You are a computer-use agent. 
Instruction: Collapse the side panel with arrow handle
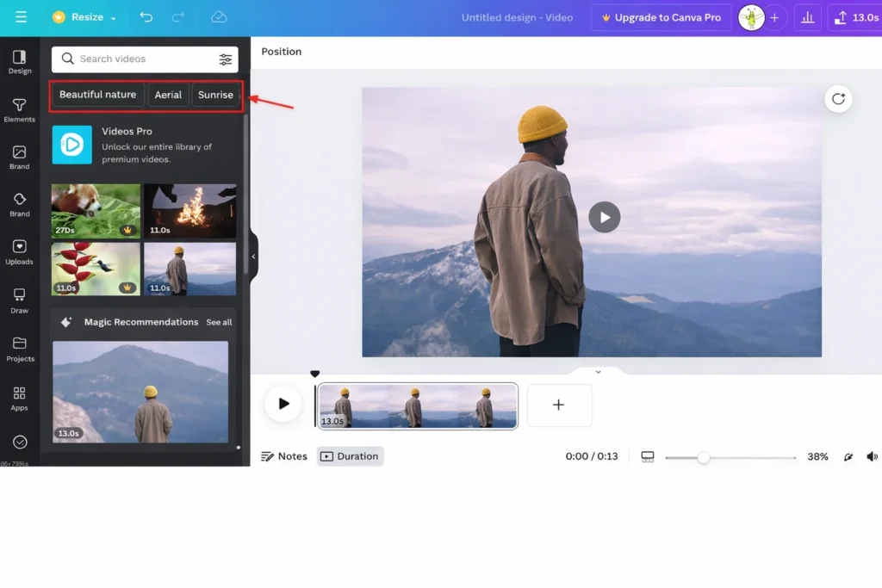tap(253, 257)
